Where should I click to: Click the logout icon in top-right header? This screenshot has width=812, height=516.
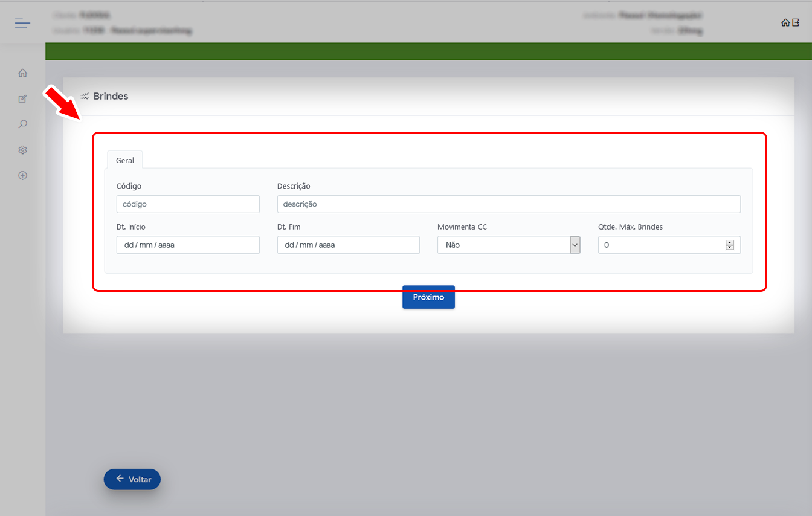pyautogui.click(x=796, y=23)
